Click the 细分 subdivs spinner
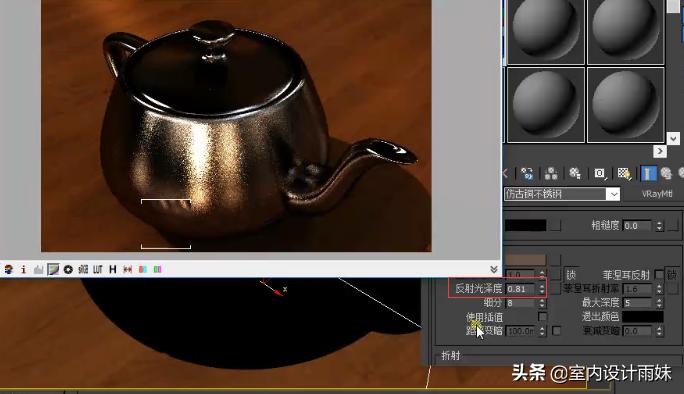 tap(542, 303)
